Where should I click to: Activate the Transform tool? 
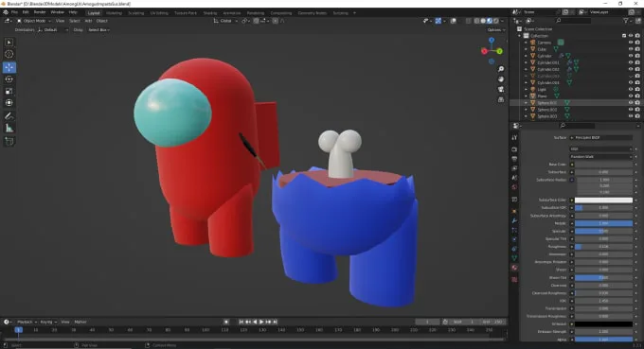pos(9,103)
